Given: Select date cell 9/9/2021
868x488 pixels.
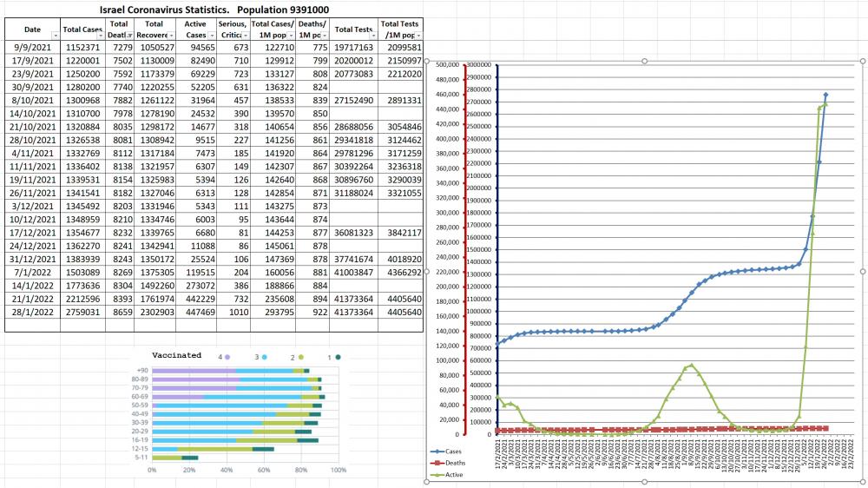Looking at the screenshot, I should click(x=33, y=48).
